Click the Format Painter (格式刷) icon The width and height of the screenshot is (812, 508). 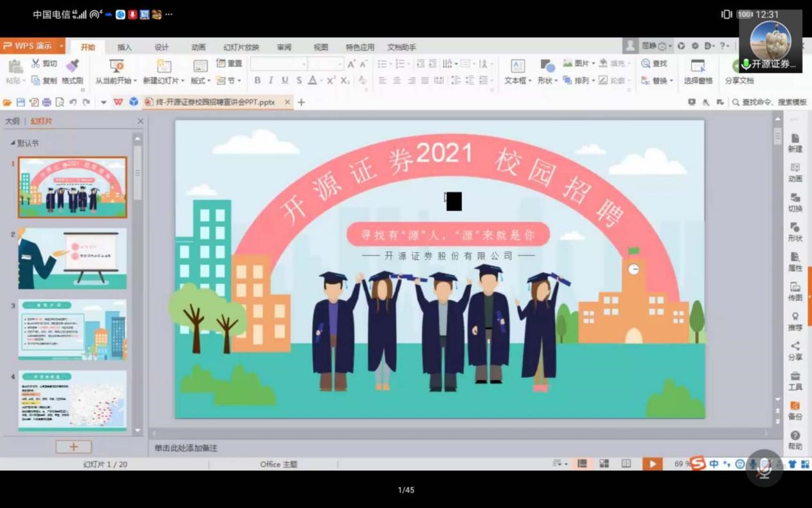pyautogui.click(x=72, y=65)
